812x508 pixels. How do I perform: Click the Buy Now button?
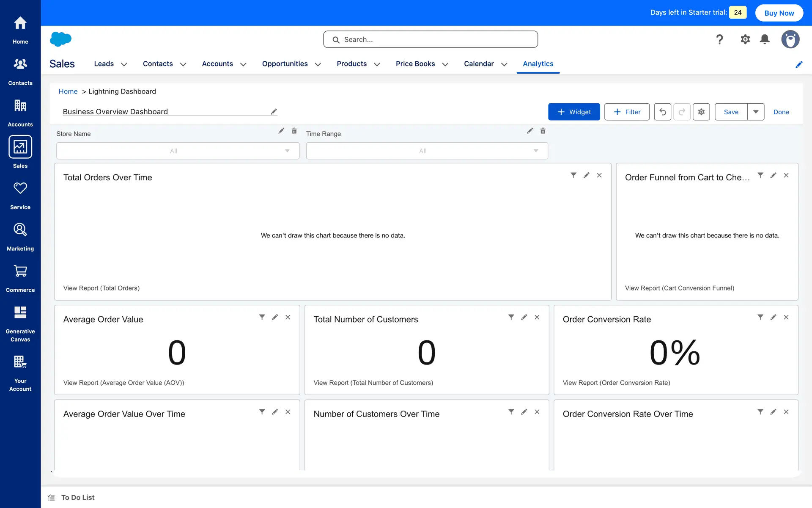click(x=779, y=13)
